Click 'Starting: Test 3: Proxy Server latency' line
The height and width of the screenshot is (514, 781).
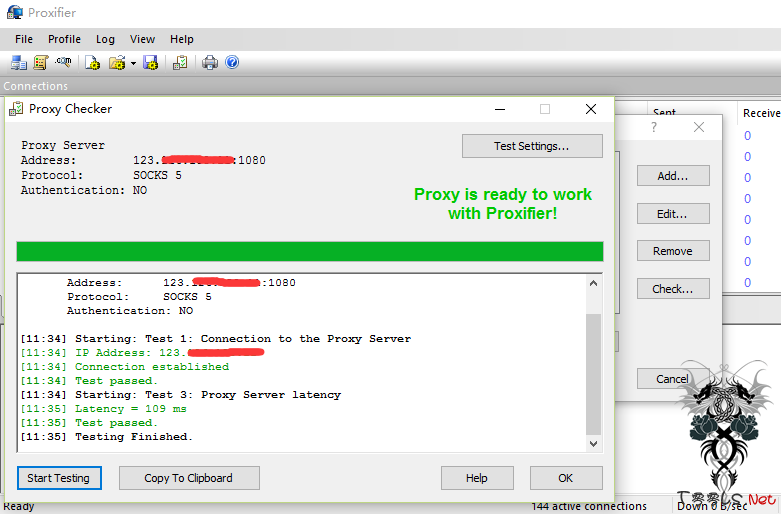pyautogui.click(x=181, y=395)
